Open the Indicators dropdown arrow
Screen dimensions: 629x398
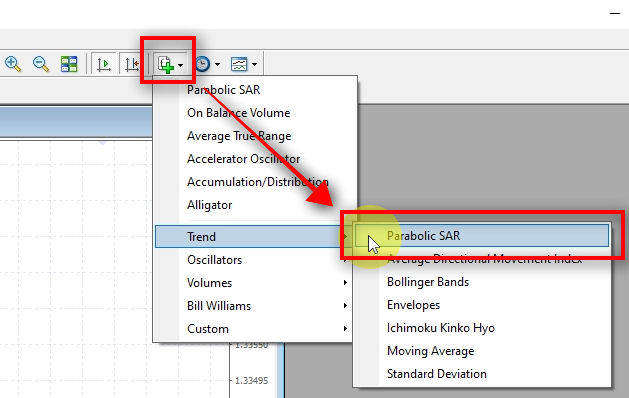point(181,65)
